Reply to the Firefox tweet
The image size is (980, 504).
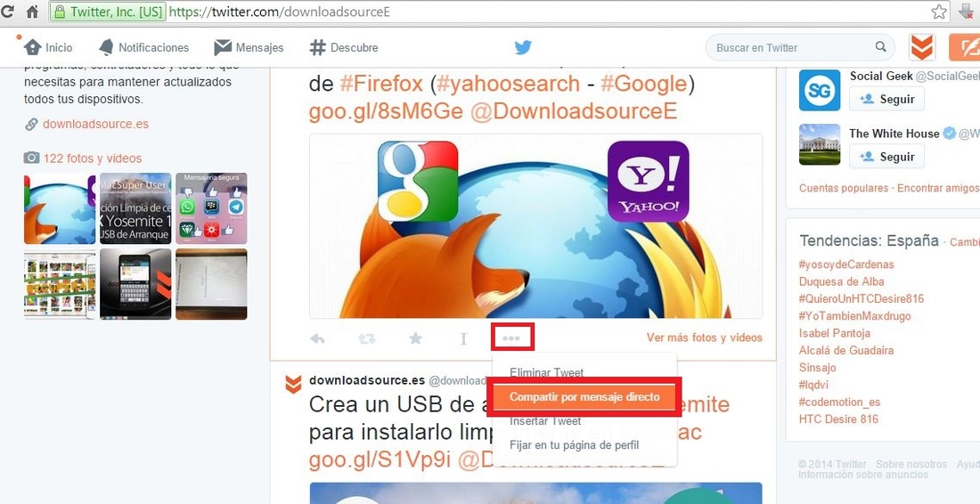click(x=317, y=338)
